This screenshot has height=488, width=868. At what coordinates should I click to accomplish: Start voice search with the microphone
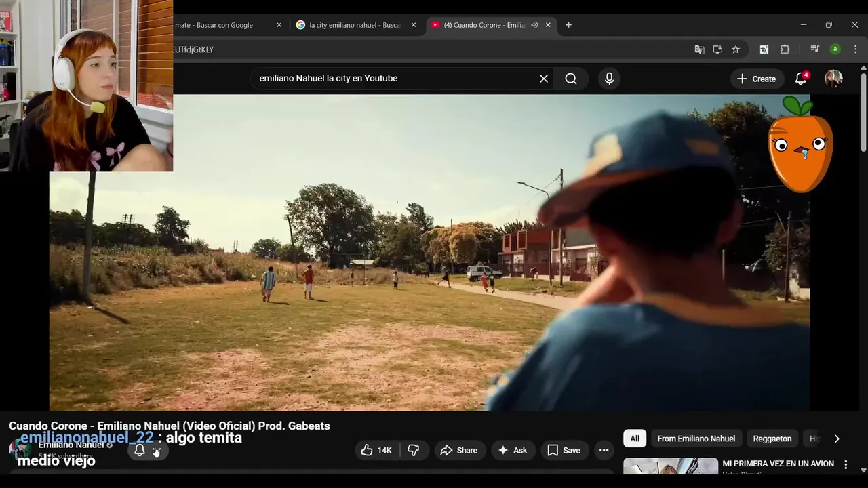pyautogui.click(x=609, y=79)
